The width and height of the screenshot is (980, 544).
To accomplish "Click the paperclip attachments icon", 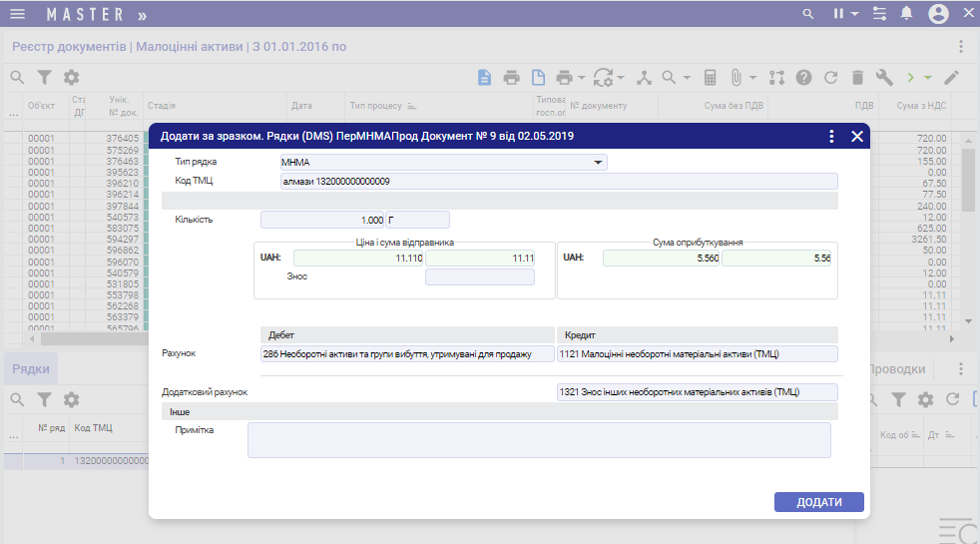I will coord(735,77).
